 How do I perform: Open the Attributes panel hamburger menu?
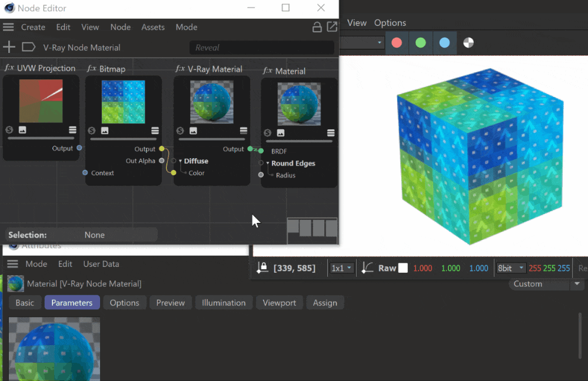[12, 264]
